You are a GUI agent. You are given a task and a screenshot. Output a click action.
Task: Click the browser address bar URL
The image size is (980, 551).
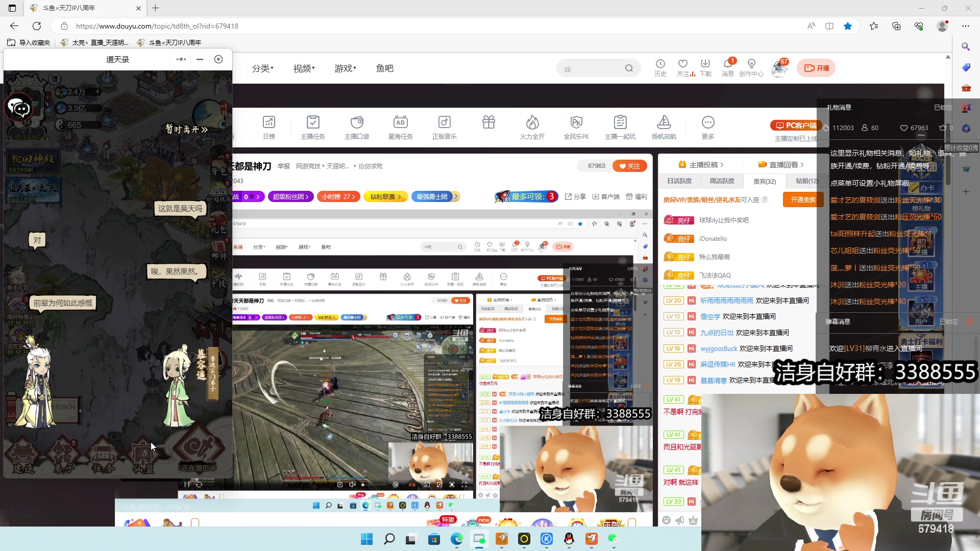coord(157,26)
